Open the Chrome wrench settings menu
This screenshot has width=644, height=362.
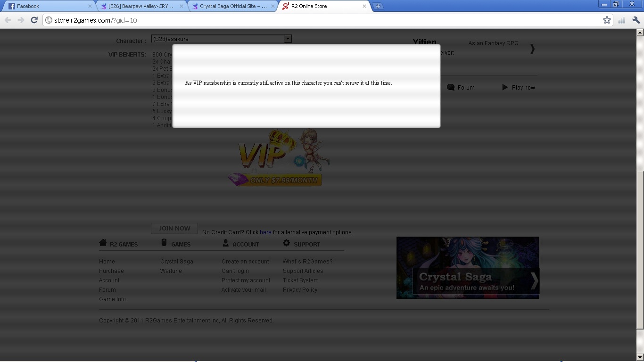tap(636, 20)
